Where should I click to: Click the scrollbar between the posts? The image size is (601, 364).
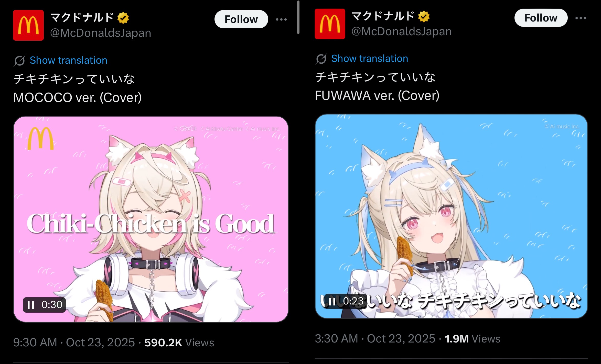(x=298, y=17)
